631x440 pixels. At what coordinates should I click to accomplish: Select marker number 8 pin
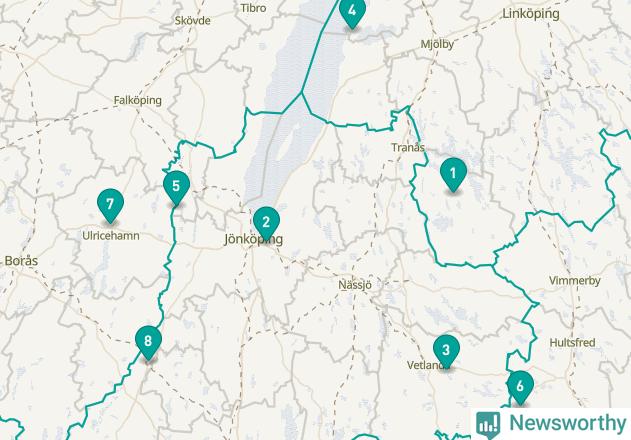pyautogui.click(x=148, y=343)
